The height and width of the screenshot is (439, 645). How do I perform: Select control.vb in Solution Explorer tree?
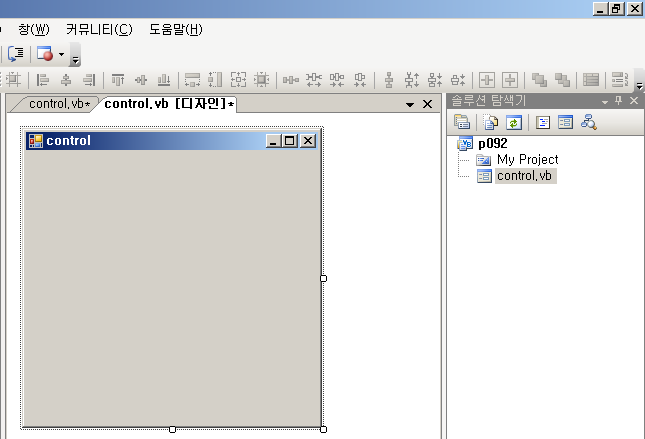point(524,176)
